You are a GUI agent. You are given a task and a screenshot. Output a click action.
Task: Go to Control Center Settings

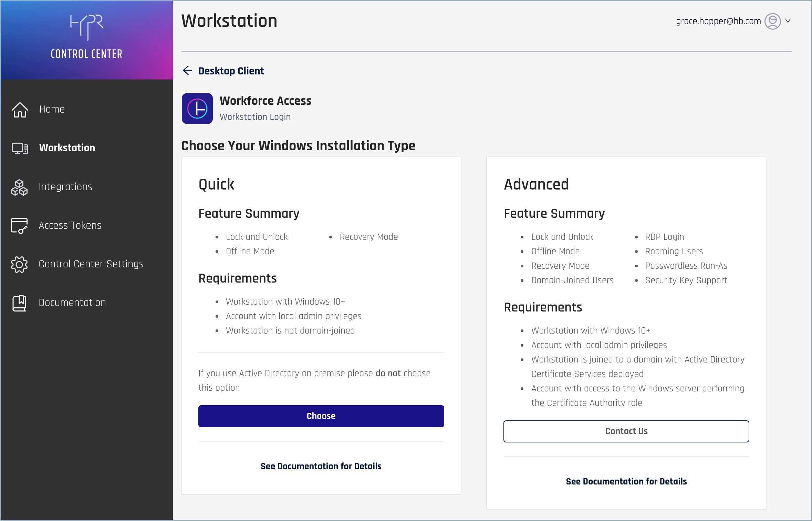[91, 264]
